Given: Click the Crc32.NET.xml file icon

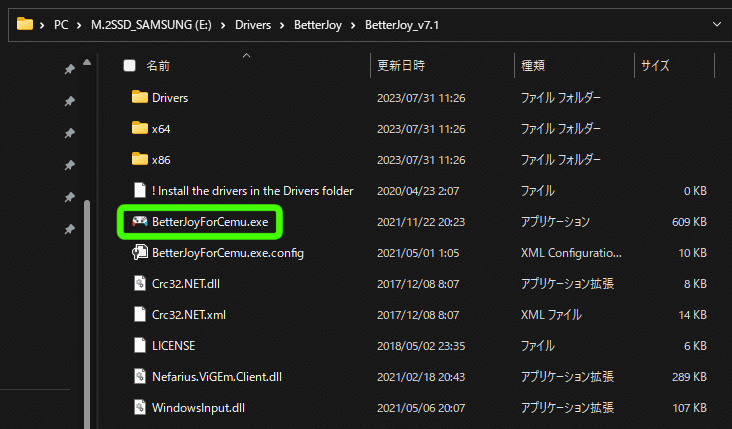Looking at the screenshot, I should click(x=140, y=314).
